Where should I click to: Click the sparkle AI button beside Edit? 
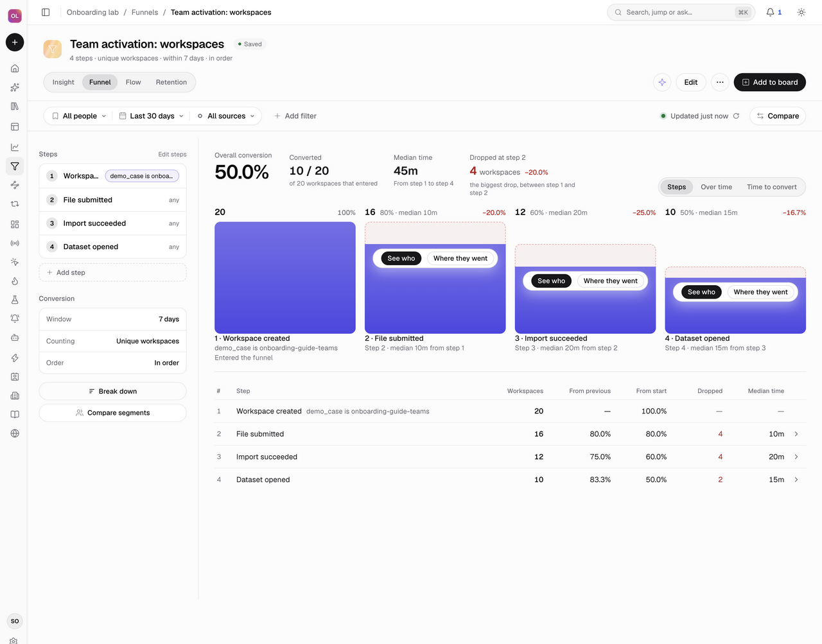pos(662,82)
